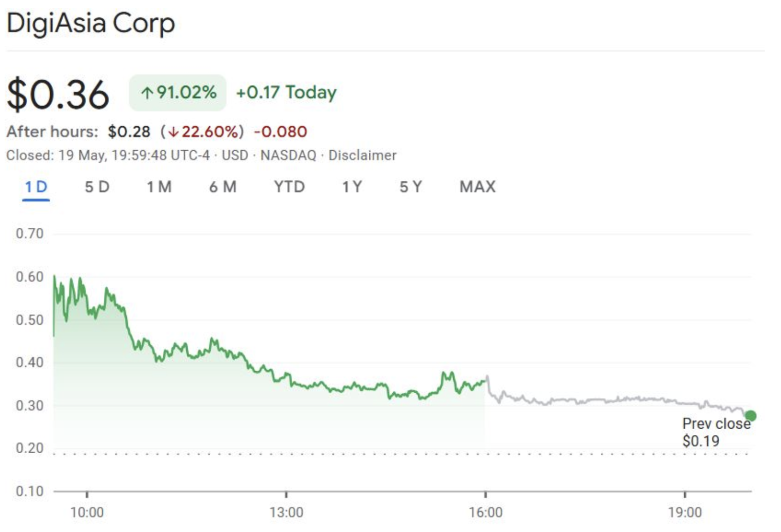The width and height of the screenshot is (781, 532).
Task: Select the YTD range tab
Action: pos(289,187)
